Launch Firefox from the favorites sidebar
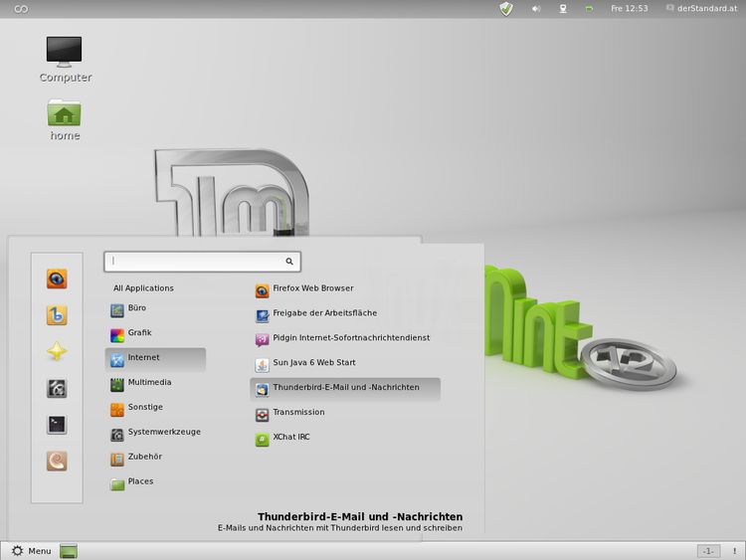The width and height of the screenshot is (746, 560). click(x=57, y=280)
